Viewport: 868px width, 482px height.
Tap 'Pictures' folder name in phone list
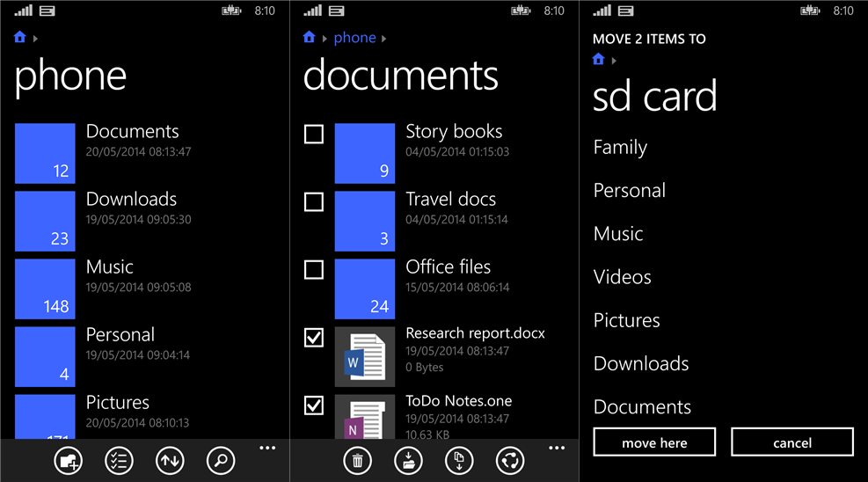pyautogui.click(x=117, y=402)
